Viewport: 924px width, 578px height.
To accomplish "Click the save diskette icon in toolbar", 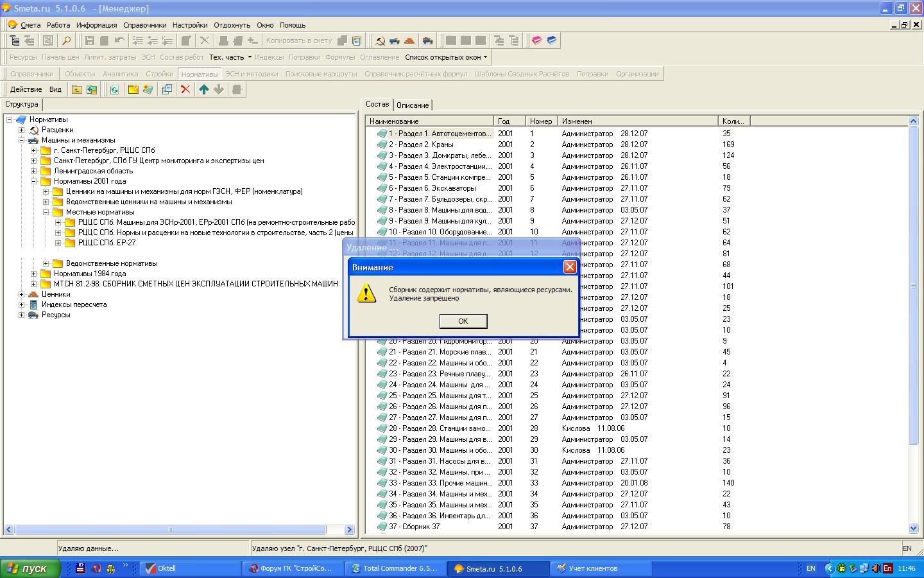I will click(x=90, y=40).
